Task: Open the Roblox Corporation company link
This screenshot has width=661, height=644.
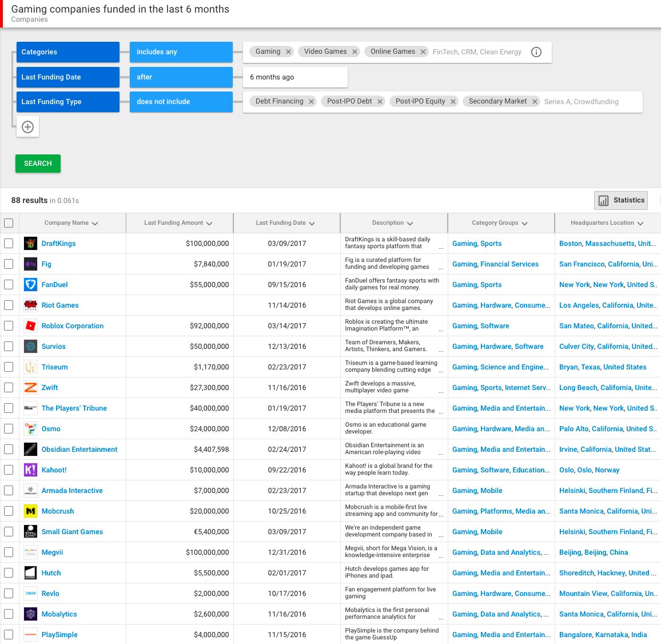Action: (73, 326)
